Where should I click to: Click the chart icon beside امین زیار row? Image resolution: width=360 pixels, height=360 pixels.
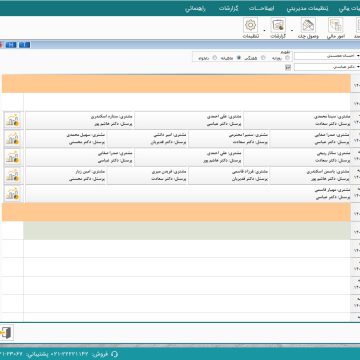13,175
